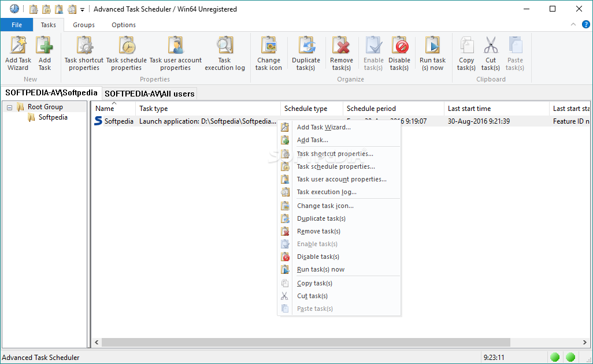Screen dimensions: 593x364
Task: Choose Add Task... from context menu
Action: point(339,140)
